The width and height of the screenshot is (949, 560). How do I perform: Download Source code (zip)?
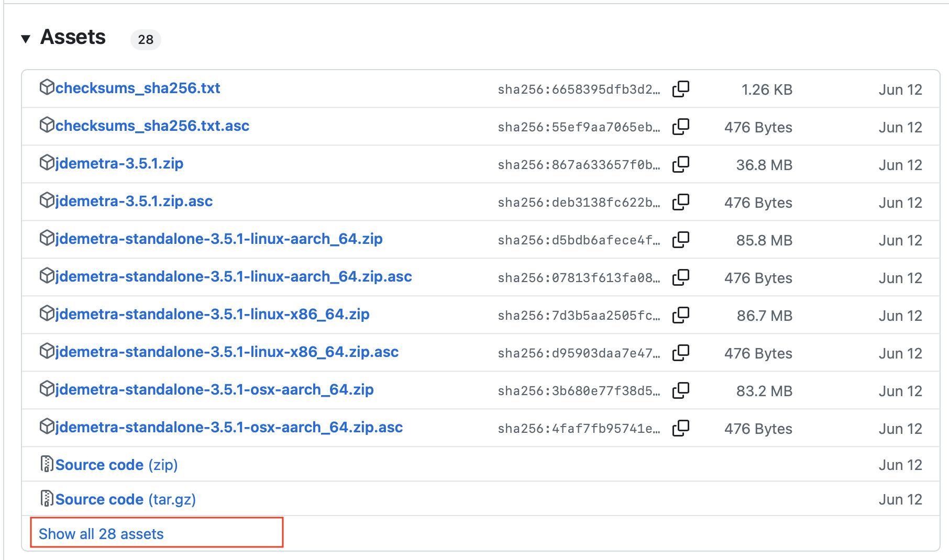click(x=116, y=465)
